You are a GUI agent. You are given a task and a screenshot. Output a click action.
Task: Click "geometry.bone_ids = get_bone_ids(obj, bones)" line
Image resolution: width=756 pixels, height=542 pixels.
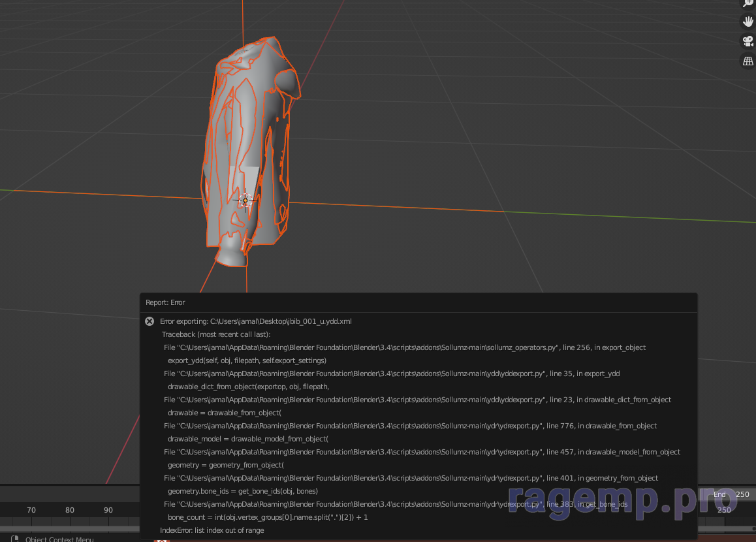tap(242, 490)
